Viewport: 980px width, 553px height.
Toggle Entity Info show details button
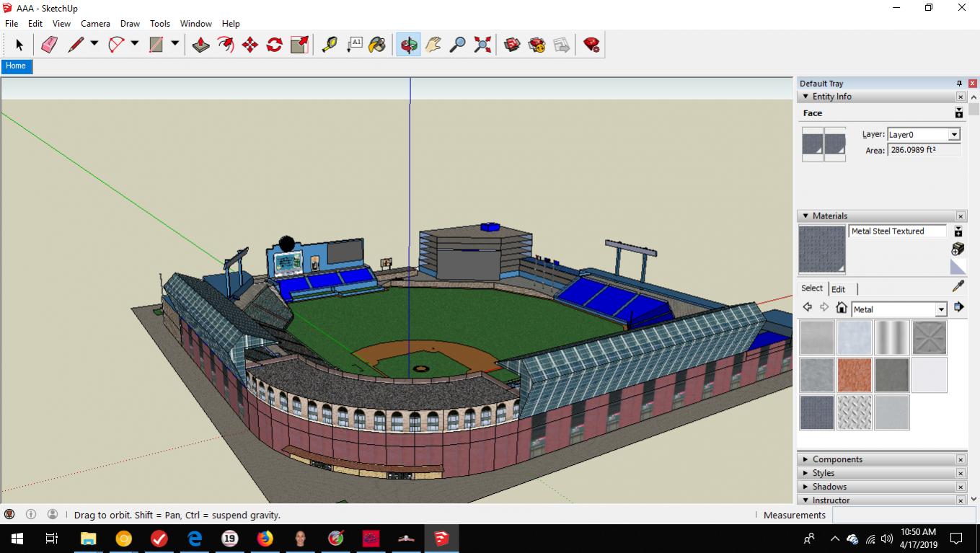(x=958, y=113)
